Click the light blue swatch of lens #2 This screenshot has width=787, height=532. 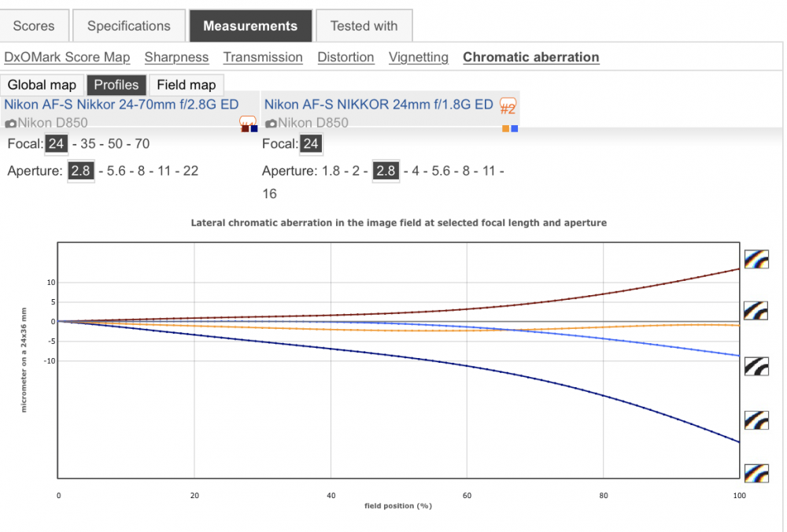tap(515, 129)
